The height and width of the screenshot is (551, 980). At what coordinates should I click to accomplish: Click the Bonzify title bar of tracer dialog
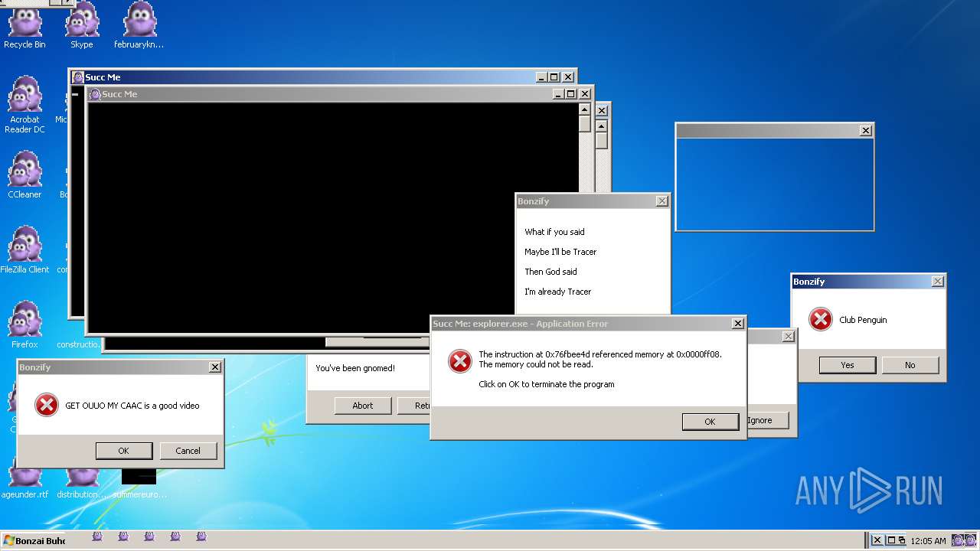pos(593,201)
